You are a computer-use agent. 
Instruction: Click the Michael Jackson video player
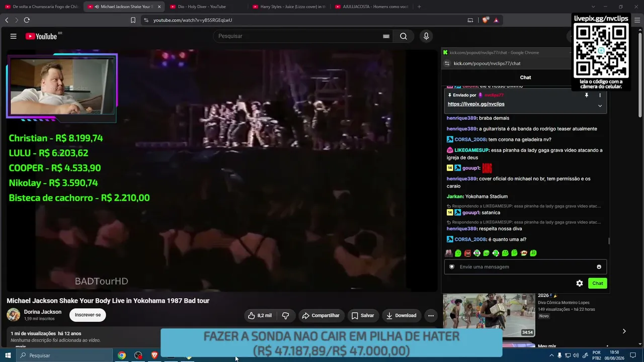(x=221, y=171)
